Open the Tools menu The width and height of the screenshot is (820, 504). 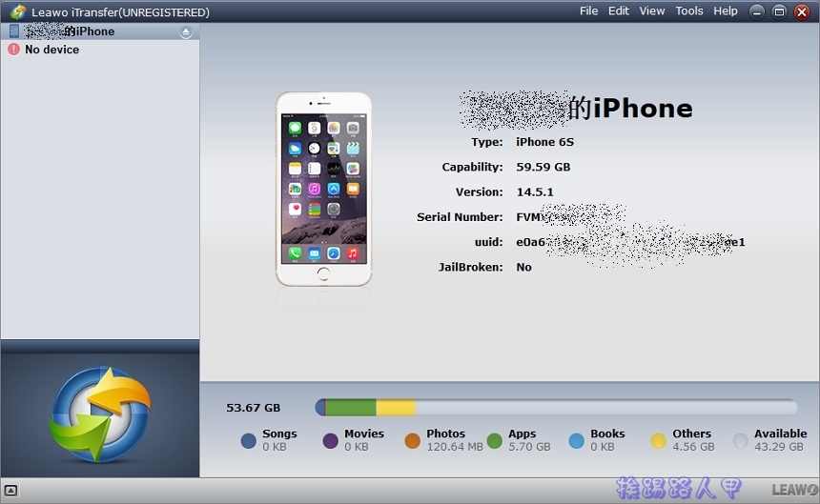(688, 11)
